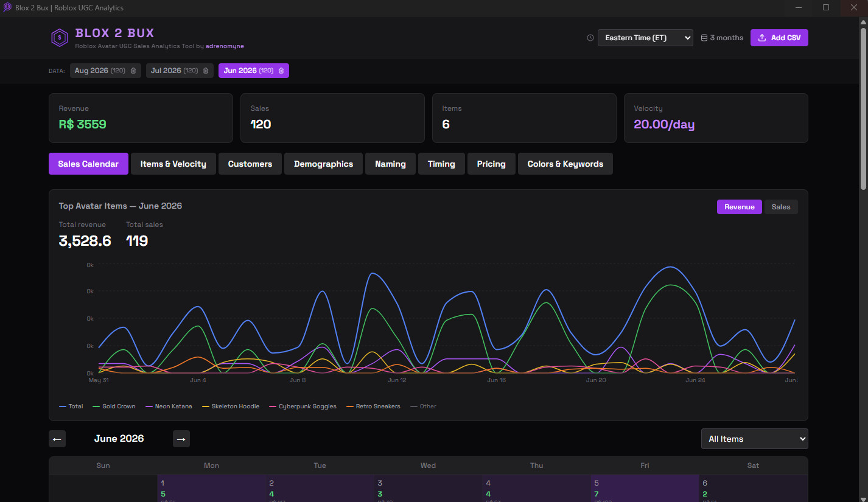Open the Sales Calendar tab
The width and height of the screenshot is (868, 502).
tap(88, 164)
